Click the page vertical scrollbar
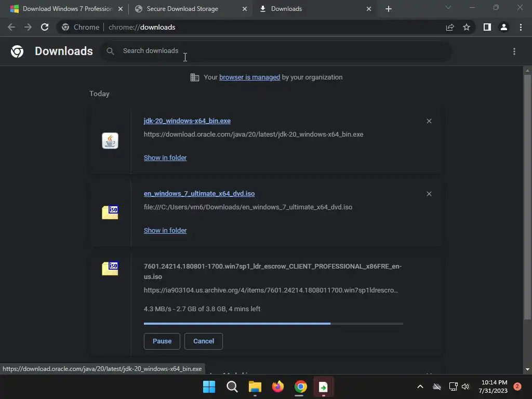The width and height of the screenshot is (532, 399). point(527,197)
